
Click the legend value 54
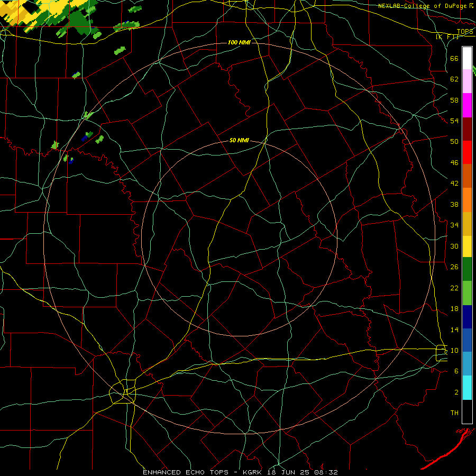pyautogui.click(x=454, y=121)
